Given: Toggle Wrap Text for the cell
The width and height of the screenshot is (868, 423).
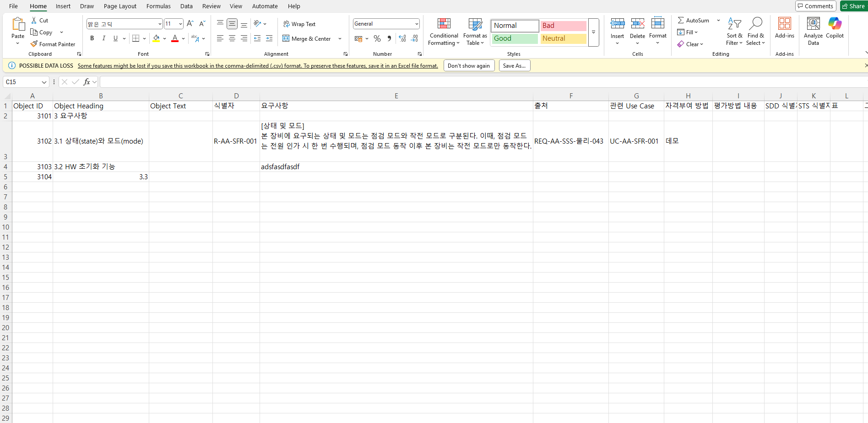Looking at the screenshot, I should (299, 24).
